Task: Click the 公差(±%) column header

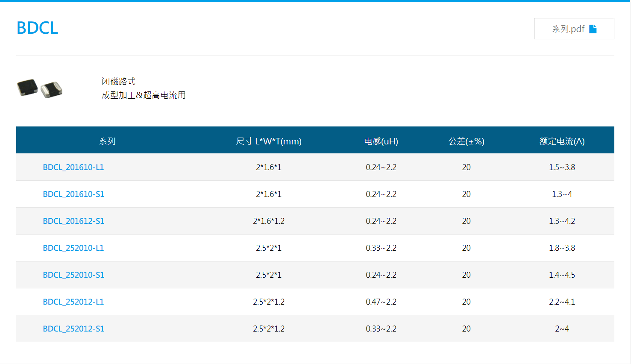Action: coord(466,141)
